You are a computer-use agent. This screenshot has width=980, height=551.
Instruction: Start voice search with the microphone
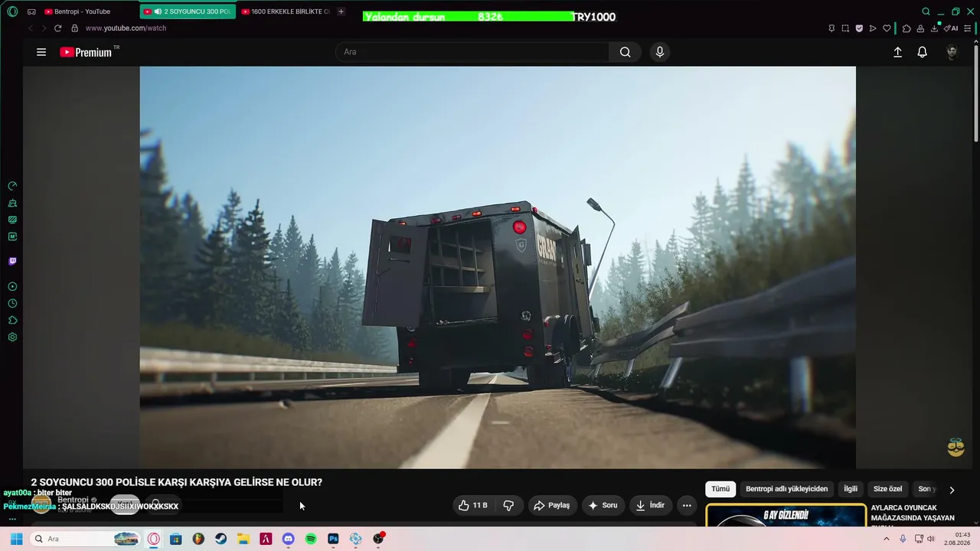coord(660,52)
